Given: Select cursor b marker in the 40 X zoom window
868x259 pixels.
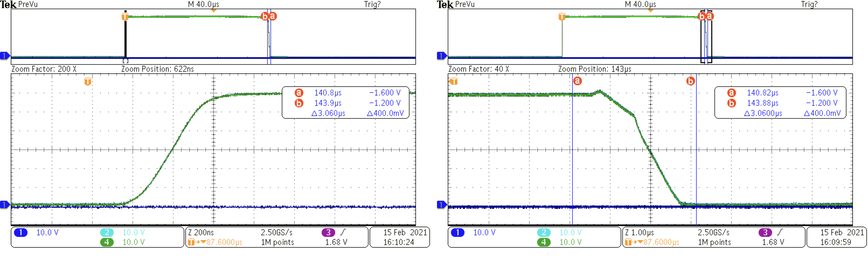Looking at the screenshot, I should click(x=691, y=81).
